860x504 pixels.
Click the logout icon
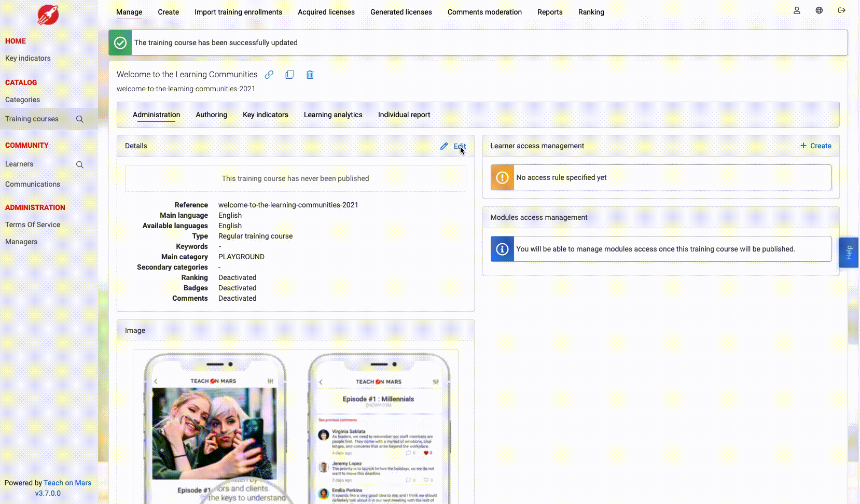(x=842, y=10)
